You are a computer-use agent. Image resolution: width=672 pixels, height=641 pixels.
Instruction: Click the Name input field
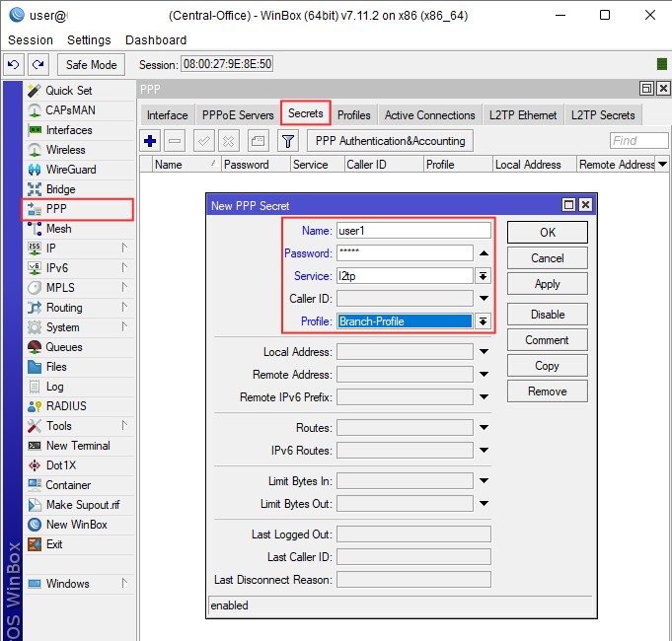point(412,231)
